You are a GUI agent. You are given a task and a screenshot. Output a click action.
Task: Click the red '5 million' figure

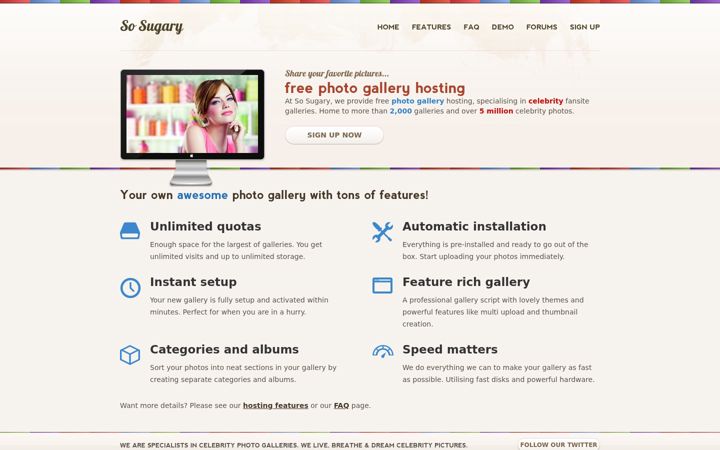(x=496, y=111)
